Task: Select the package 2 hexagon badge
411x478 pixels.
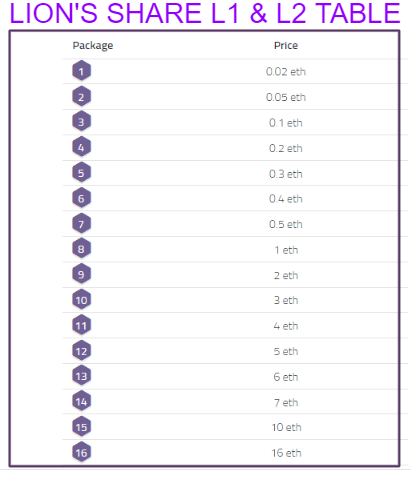Action: point(81,97)
